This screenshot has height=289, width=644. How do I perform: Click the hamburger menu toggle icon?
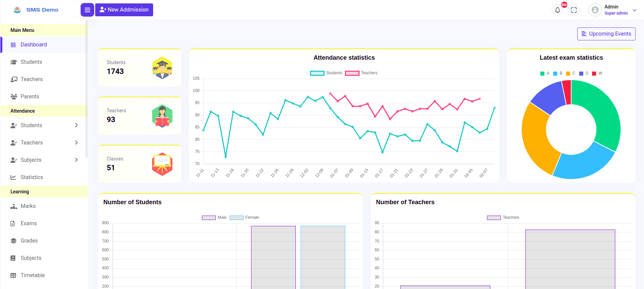pyautogui.click(x=87, y=10)
